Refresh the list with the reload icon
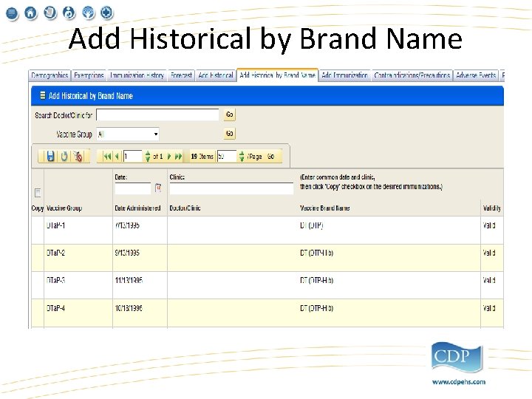 [64, 157]
